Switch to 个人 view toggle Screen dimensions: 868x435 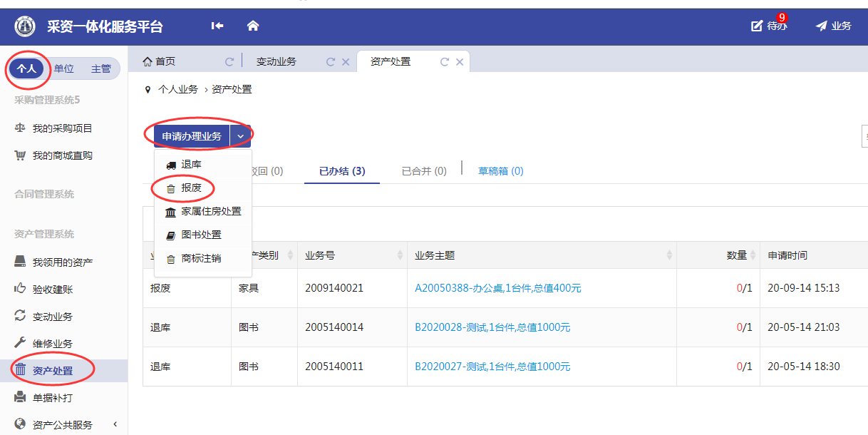pos(26,68)
